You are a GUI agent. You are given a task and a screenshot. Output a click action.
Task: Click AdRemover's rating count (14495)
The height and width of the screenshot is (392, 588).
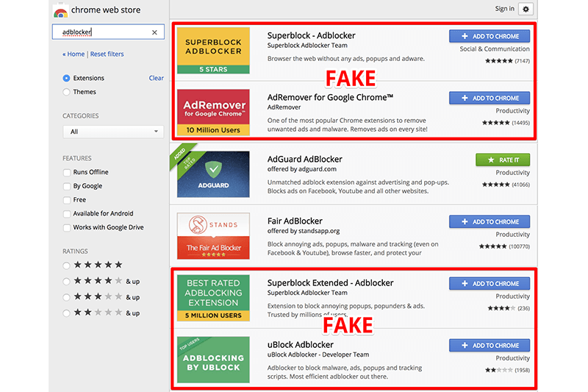(x=521, y=123)
